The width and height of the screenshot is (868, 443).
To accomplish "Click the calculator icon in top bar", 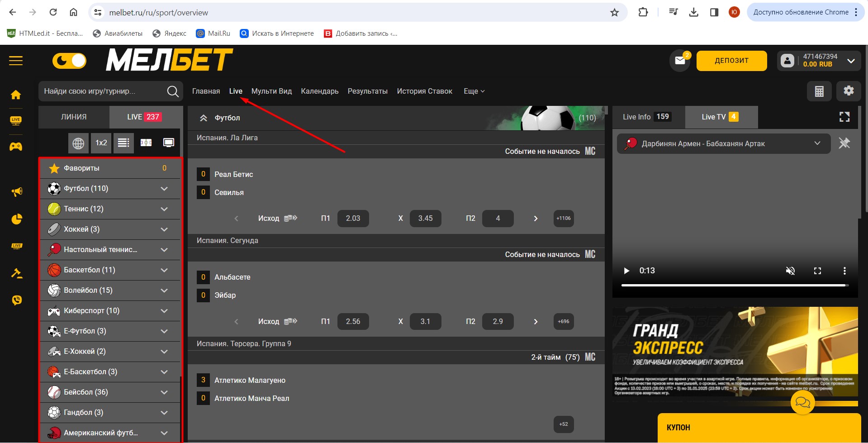I will [x=819, y=91].
